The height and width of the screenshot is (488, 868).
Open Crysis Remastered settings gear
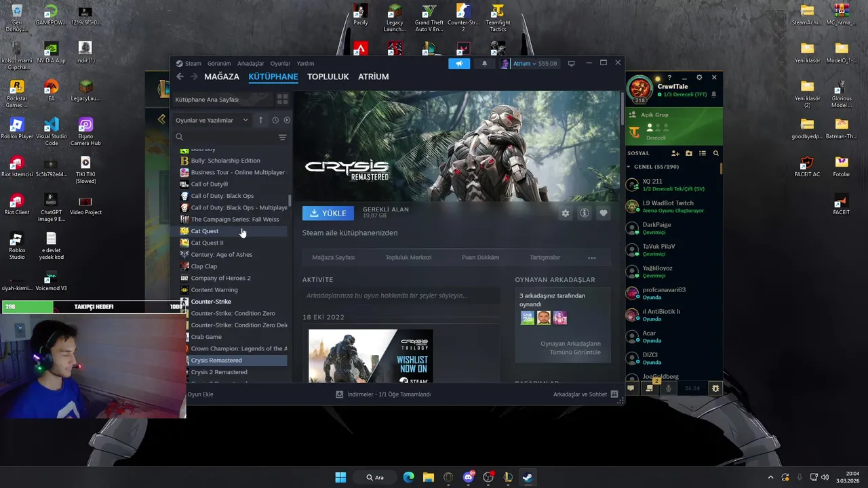click(565, 213)
